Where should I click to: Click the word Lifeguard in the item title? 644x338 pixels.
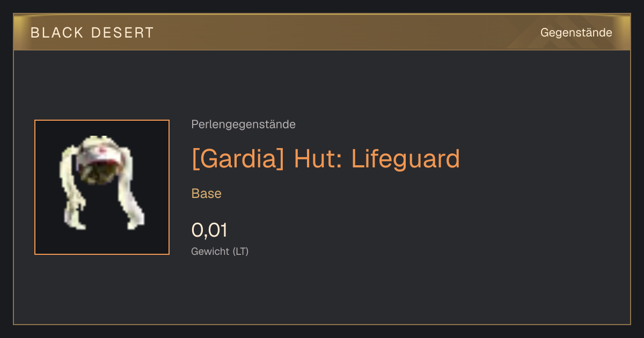coord(406,159)
